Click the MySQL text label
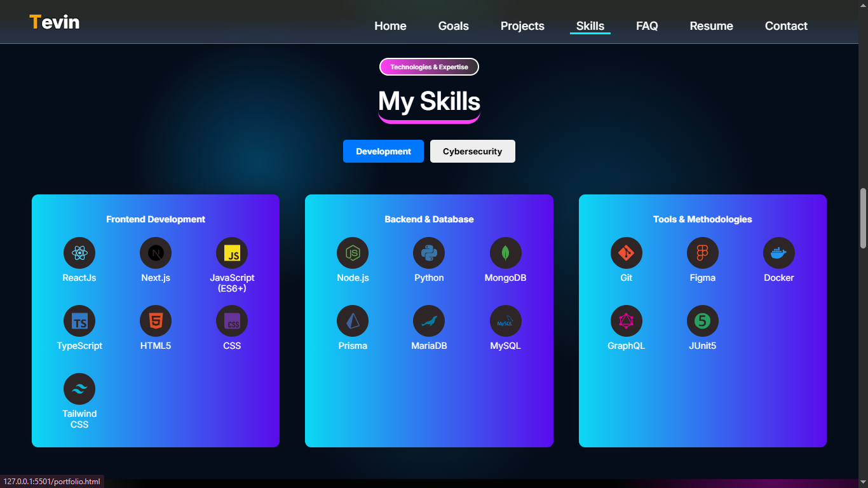Image resolution: width=868 pixels, height=488 pixels. (x=506, y=346)
